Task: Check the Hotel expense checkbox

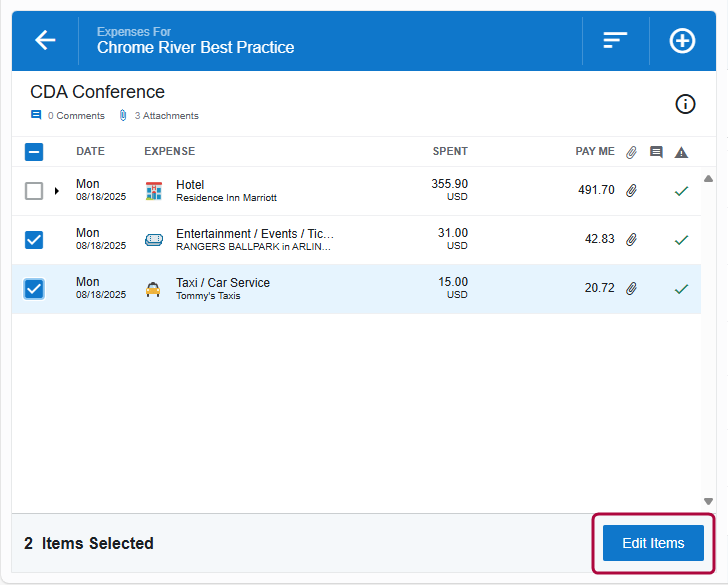Action: 34,191
